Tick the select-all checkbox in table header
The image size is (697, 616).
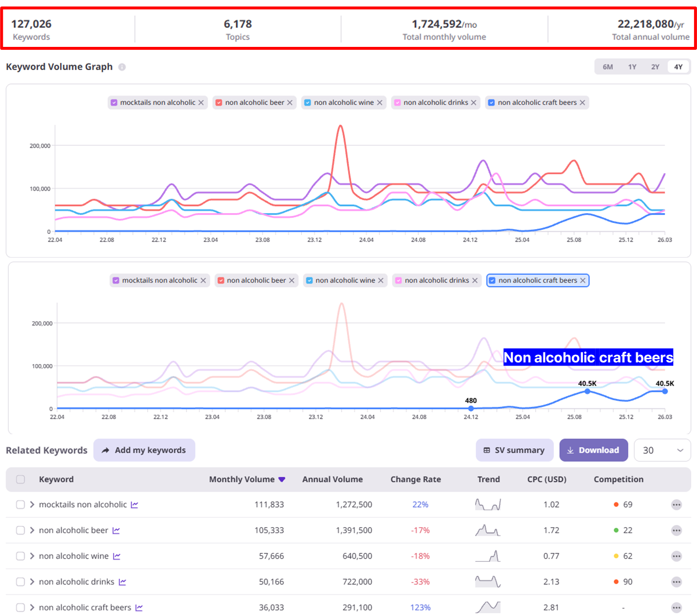(20, 479)
